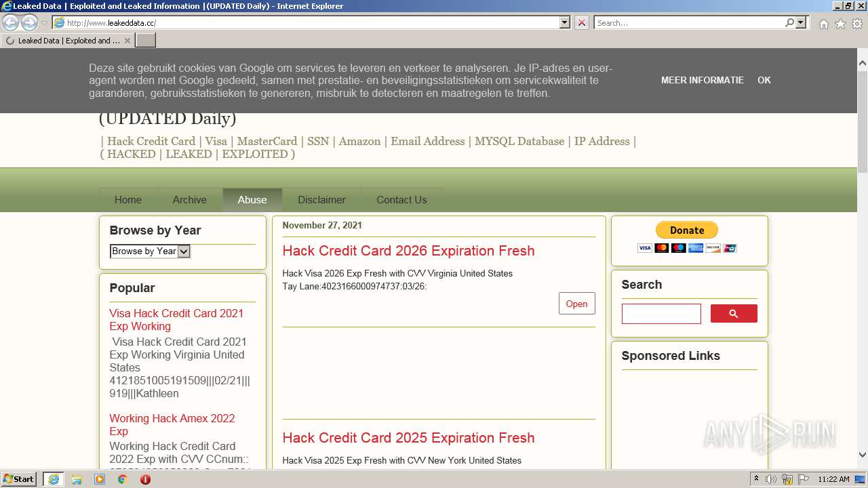The width and height of the screenshot is (868, 488).
Task: Click the browser Forward button
Action: 29,22
